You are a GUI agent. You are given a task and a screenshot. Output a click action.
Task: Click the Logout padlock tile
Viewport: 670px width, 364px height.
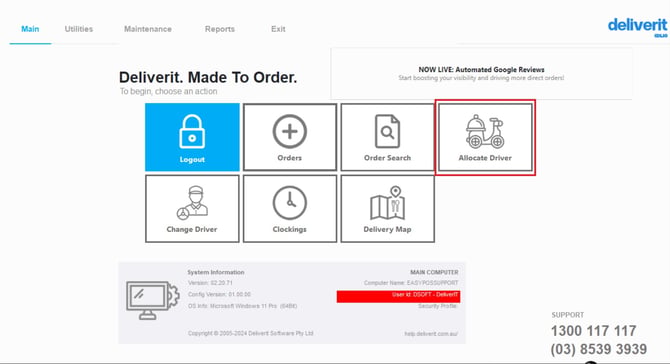tap(192, 137)
